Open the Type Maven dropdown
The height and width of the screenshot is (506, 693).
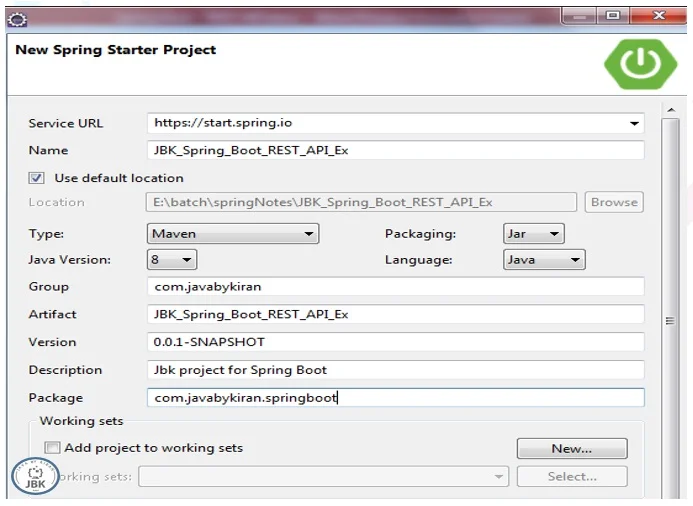pyautogui.click(x=232, y=233)
